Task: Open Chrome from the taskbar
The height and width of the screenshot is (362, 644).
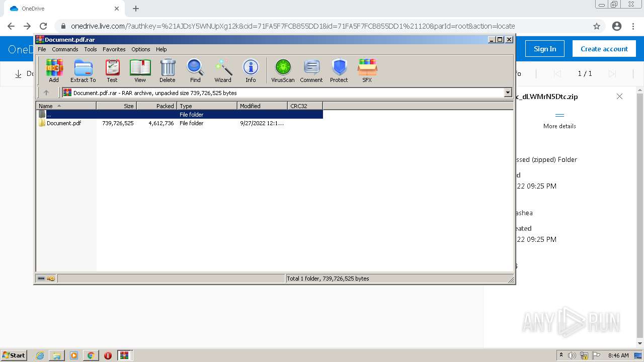Action: [x=91, y=355]
